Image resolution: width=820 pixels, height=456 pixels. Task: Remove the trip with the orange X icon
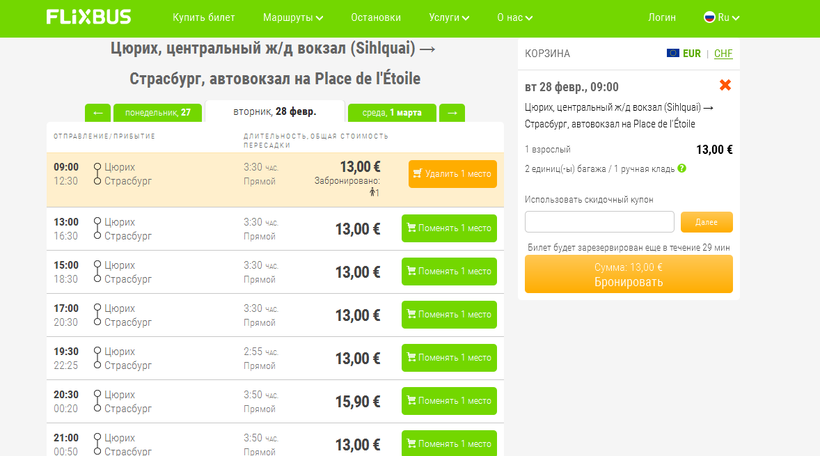[x=725, y=86]
